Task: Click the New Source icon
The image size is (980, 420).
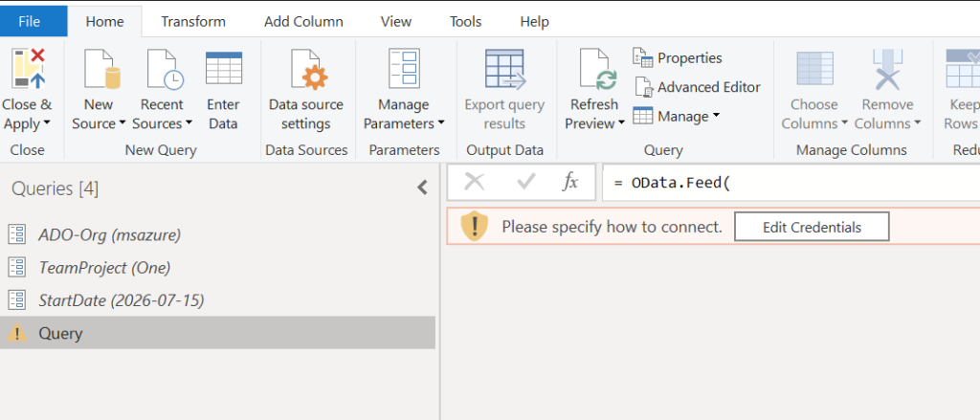Action: (x=101, y=69)
